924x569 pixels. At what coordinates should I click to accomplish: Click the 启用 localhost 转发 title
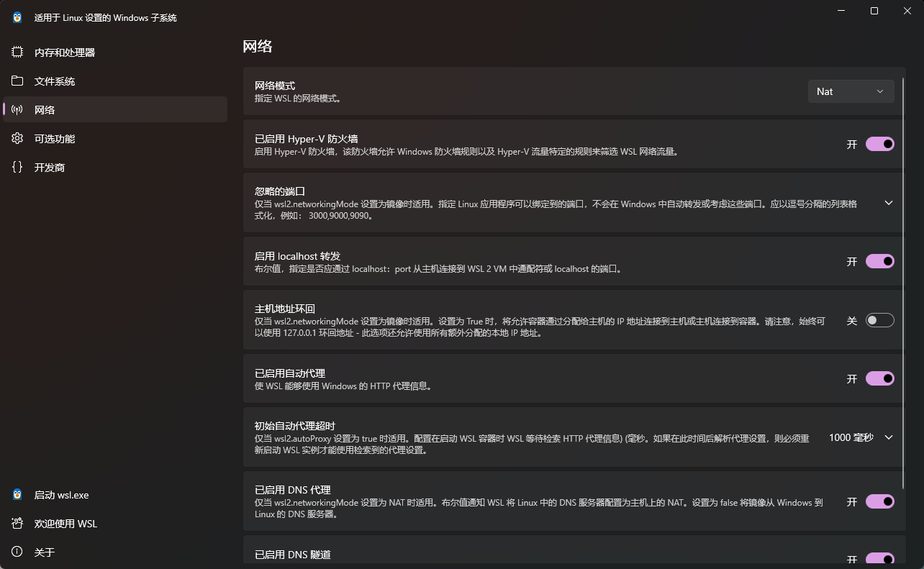click(x=297, y=256)
